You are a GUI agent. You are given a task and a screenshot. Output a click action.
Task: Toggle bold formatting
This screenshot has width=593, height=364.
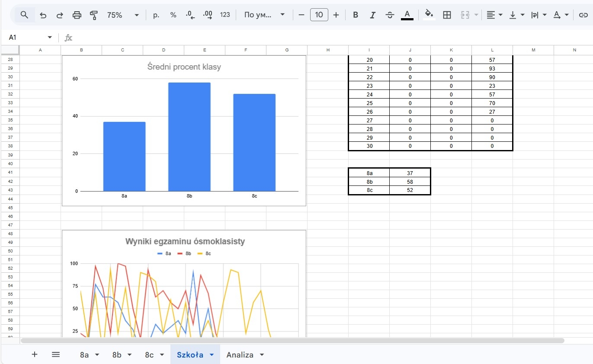tap(356, 15)
